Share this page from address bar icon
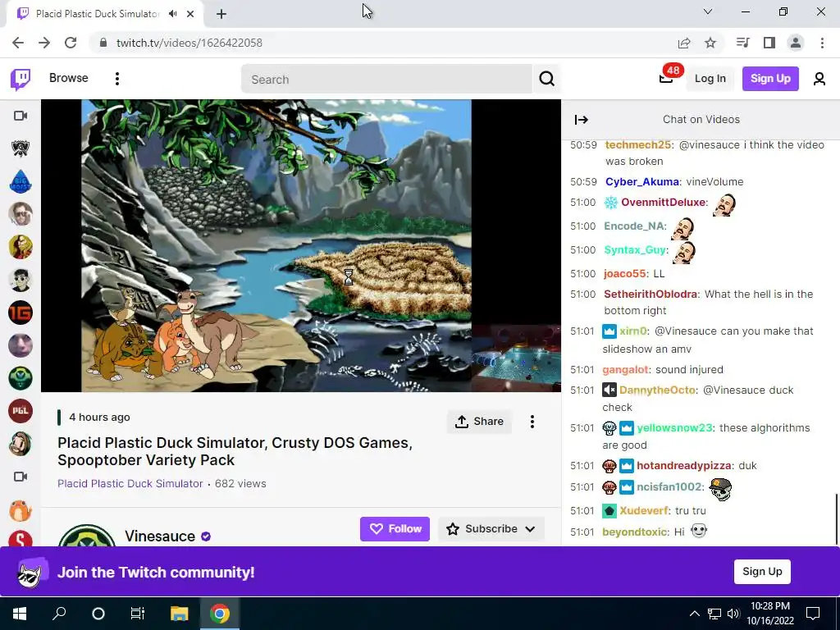 (684, 43)
